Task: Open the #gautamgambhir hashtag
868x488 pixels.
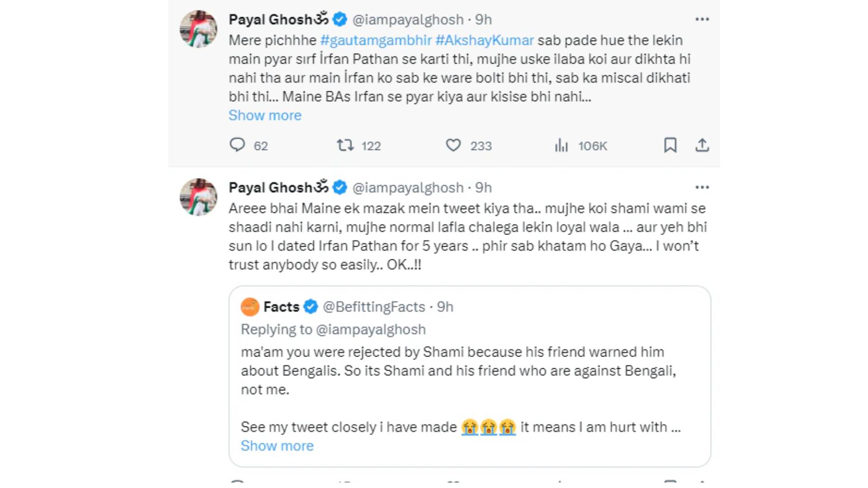Action: click(x=376, y=40)
